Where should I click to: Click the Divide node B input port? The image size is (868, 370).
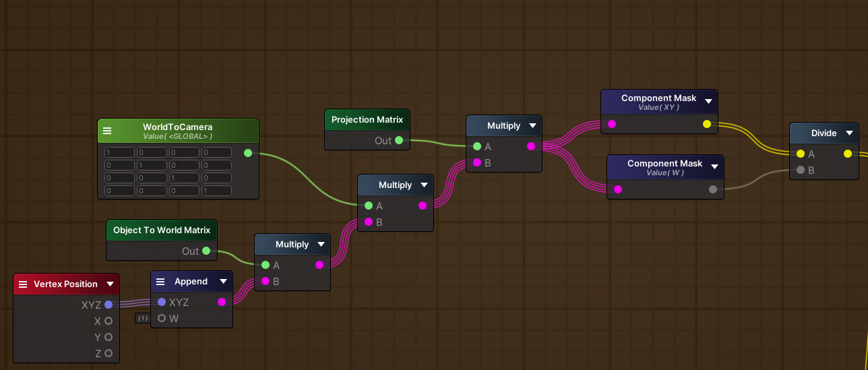(x=800, y=171)
